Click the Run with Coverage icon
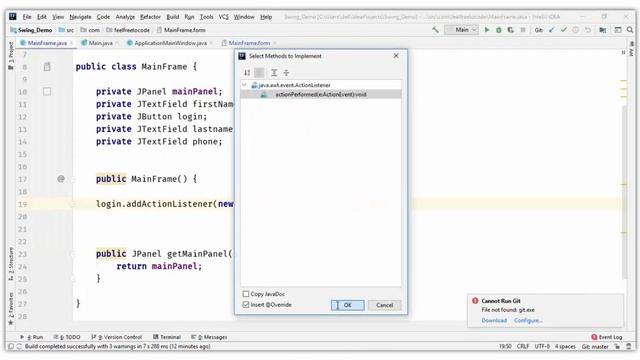Image resolution: width=640 pixels, height=360 pixels. [x=510, y=30]
